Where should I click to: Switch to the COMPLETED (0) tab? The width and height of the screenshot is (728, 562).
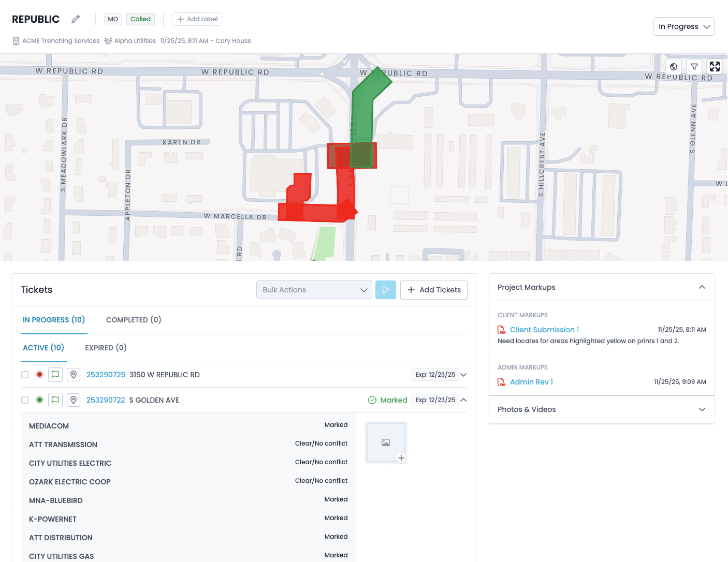click(x=134, y=320)
